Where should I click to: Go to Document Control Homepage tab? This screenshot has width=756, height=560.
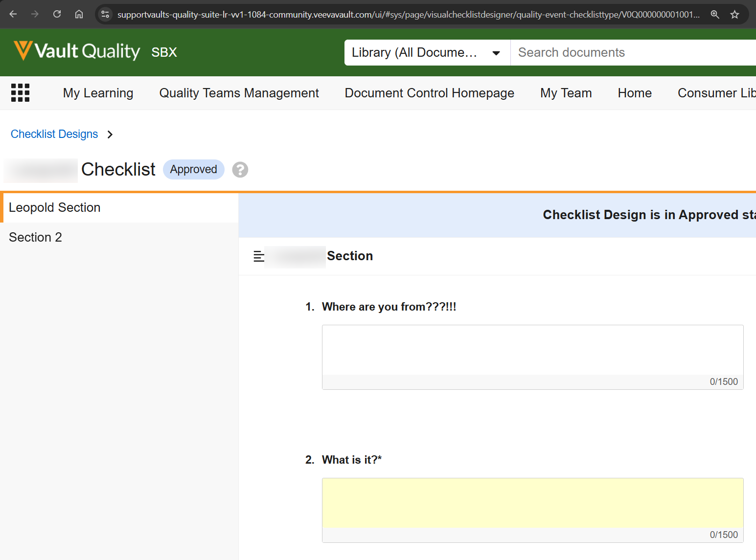pyautogui.click(x=429, y=93)
